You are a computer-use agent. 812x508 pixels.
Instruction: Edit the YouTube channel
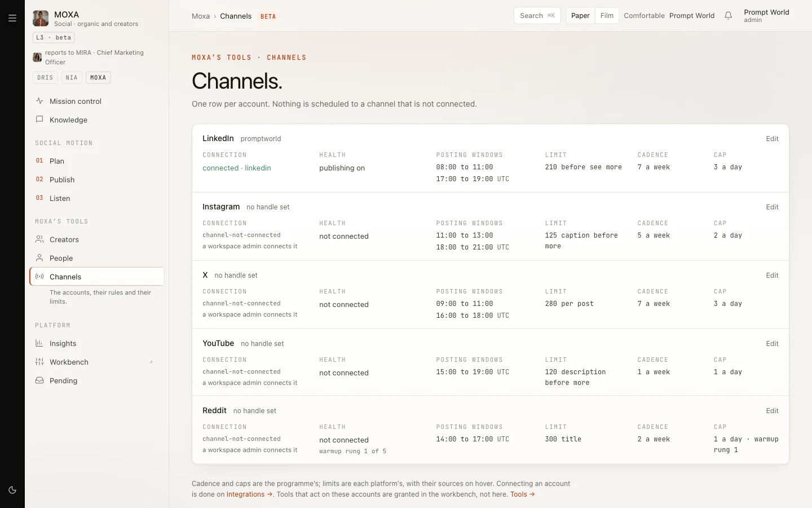click(x=772, y=344)
